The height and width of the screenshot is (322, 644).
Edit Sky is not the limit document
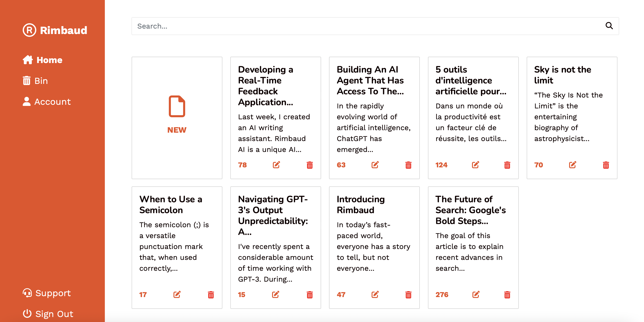pyautogui.click(x=573, y=165)
